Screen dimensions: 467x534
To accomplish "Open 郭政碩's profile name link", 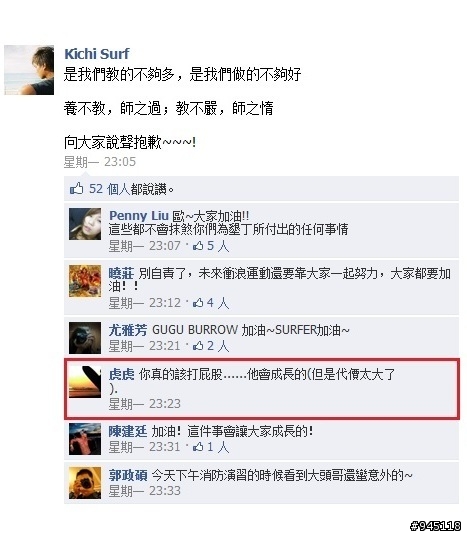I will (128, 475).
